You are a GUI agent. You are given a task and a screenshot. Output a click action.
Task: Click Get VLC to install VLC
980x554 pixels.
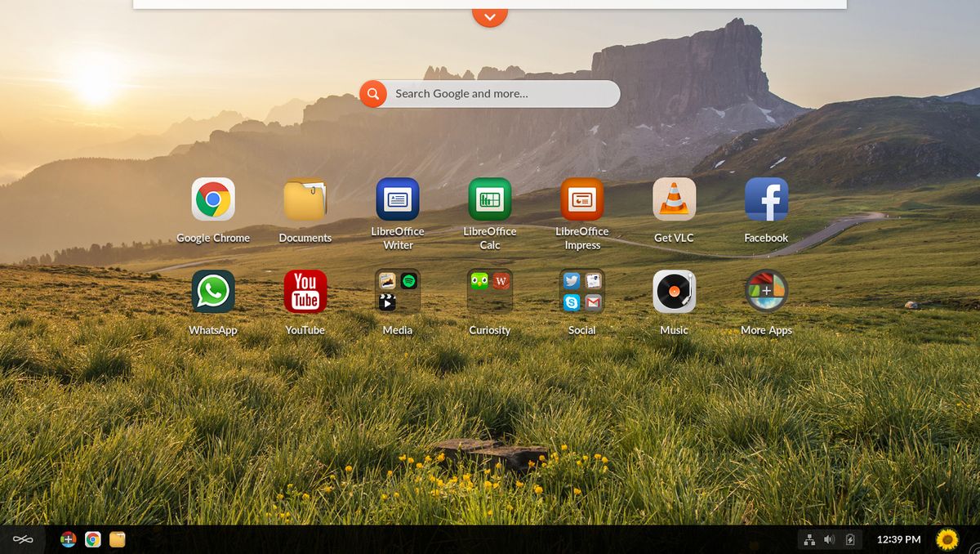coord(673,199)
